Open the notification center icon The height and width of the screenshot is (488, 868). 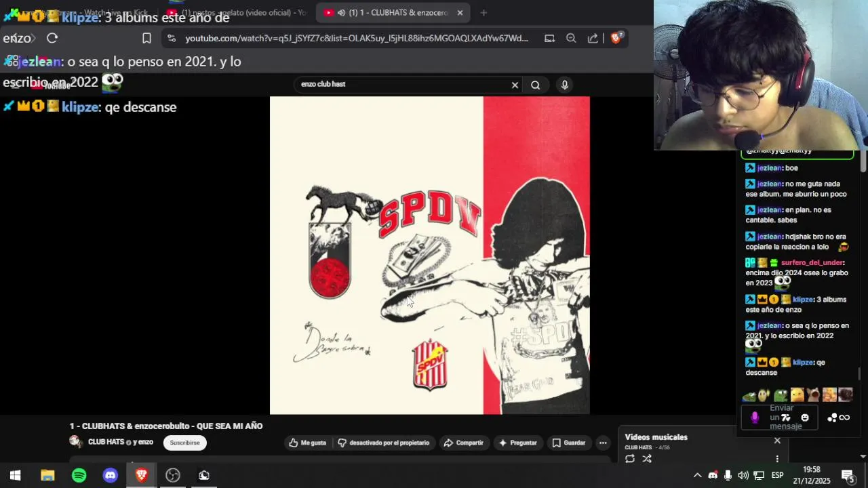848,475
